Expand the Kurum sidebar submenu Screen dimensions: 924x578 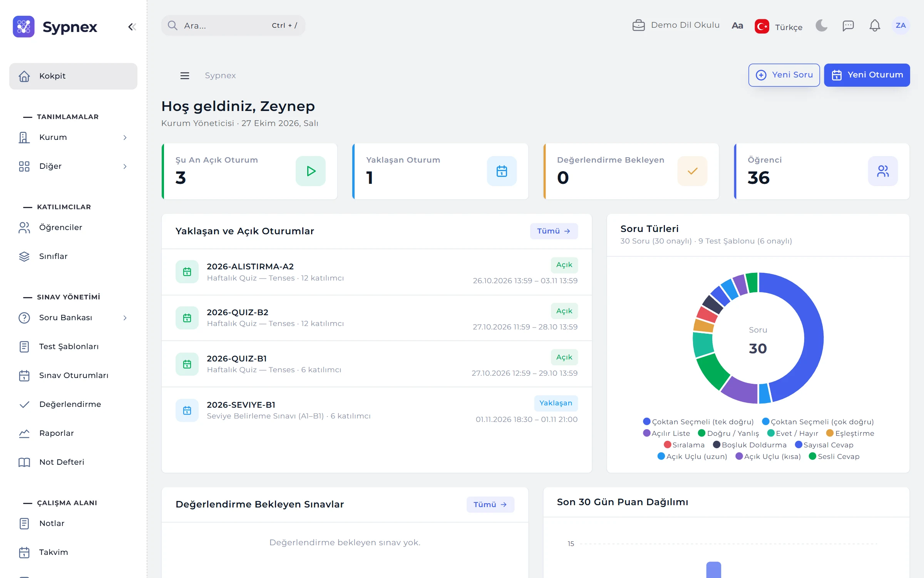pos(73,138)
